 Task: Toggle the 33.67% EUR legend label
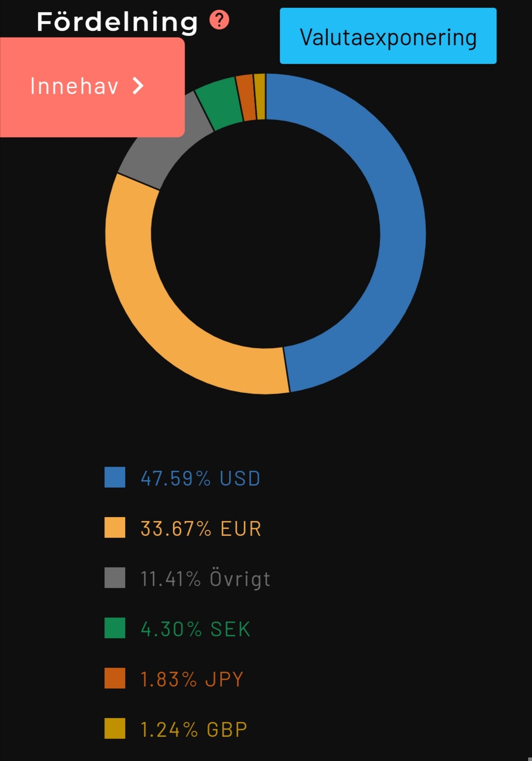(x=201, y=529)
